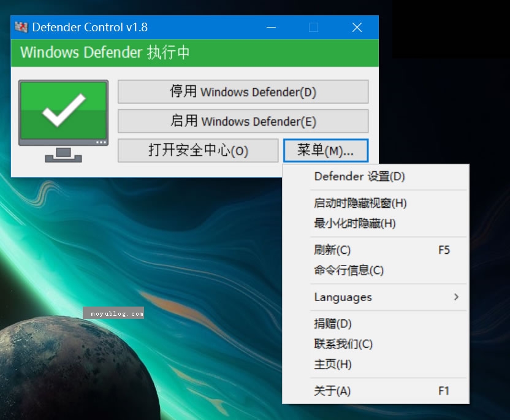Image resolution: width=510 pixels, height=420 pixels.
Task: Click the green monitor checkmark status icon
Action: (63, 121)
